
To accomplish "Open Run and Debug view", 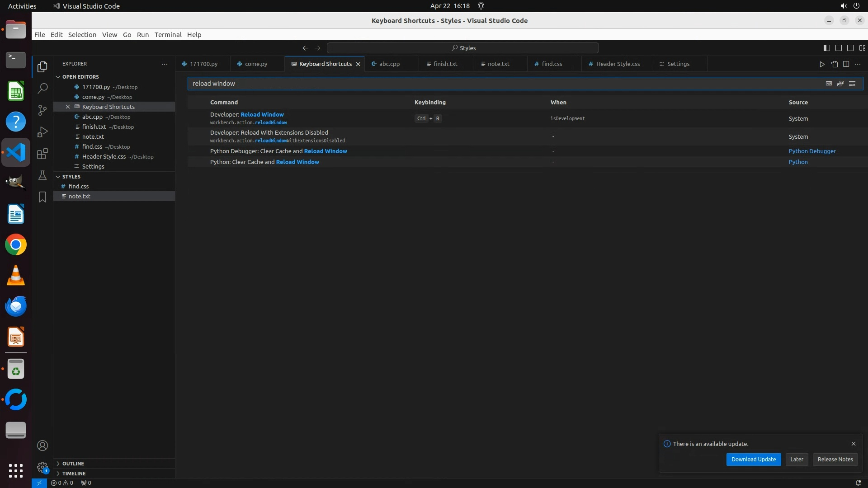I will click(x=42, y=132).
